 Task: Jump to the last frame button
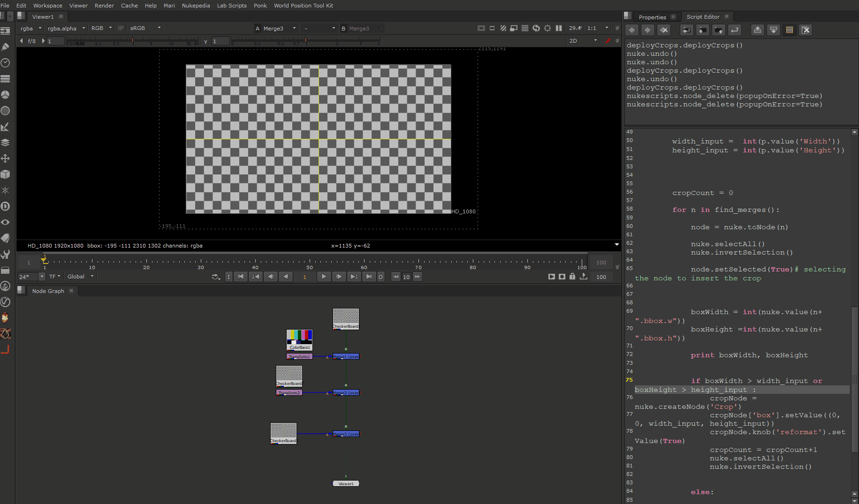(369, 277)
